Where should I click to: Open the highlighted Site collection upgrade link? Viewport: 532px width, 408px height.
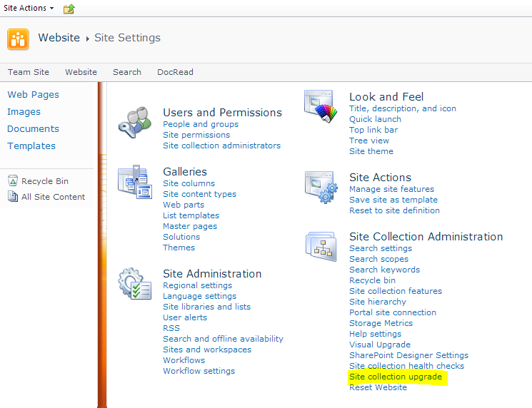click(396, 377)
